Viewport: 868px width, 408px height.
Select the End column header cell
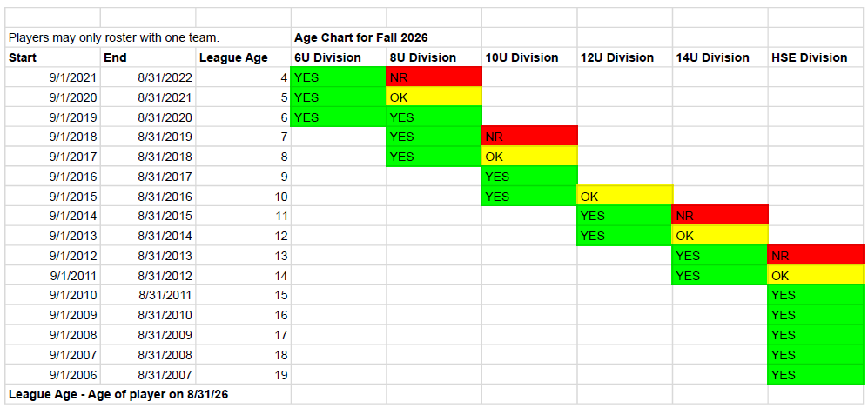click(x=148, y=57)
